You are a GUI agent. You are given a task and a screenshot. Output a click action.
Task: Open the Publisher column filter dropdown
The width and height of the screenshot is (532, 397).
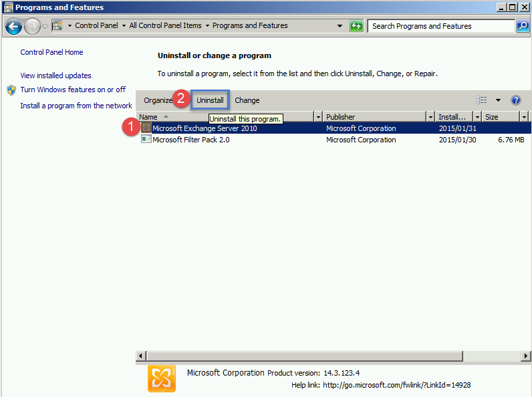click(x=430, y=117)
